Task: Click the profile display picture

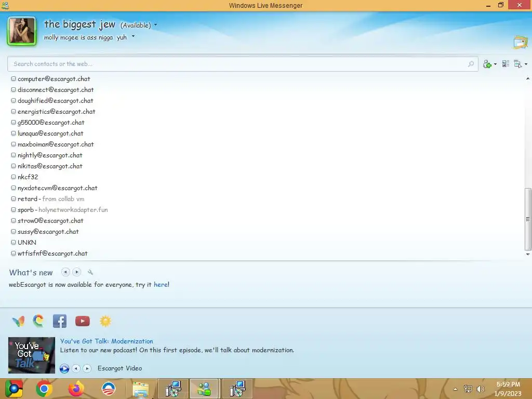Action: [x=22, y=31]
